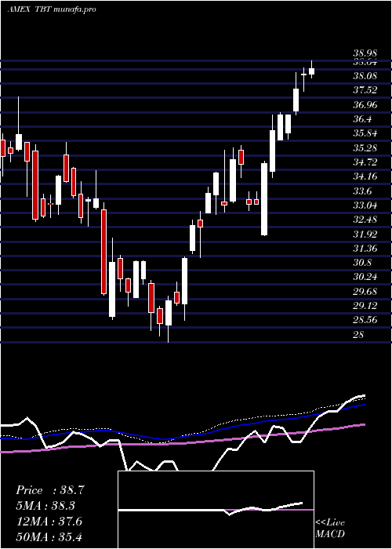Screen dimensions: 392x549
Task: Click the '<<Live MACD' label
Action: click(330, 529)
